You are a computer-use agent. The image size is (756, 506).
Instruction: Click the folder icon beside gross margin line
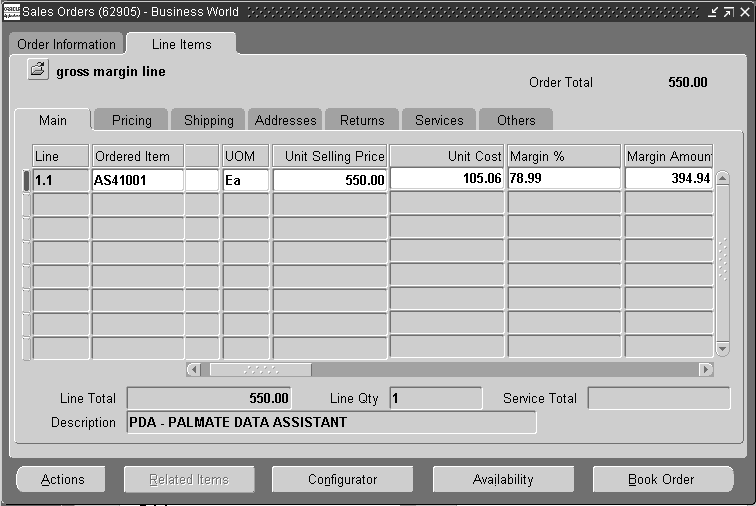[x=38, y=70]
